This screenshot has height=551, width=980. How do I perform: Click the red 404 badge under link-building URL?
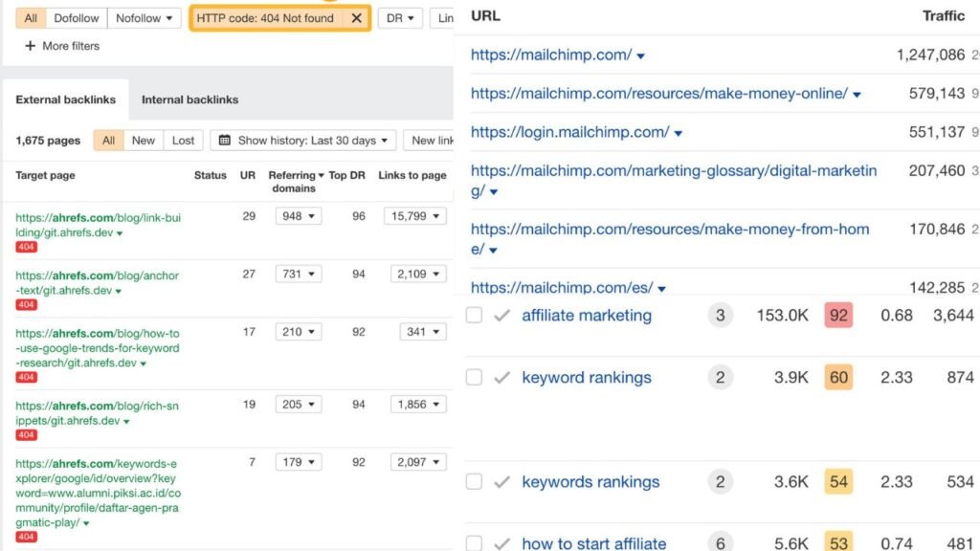point(27,248)
